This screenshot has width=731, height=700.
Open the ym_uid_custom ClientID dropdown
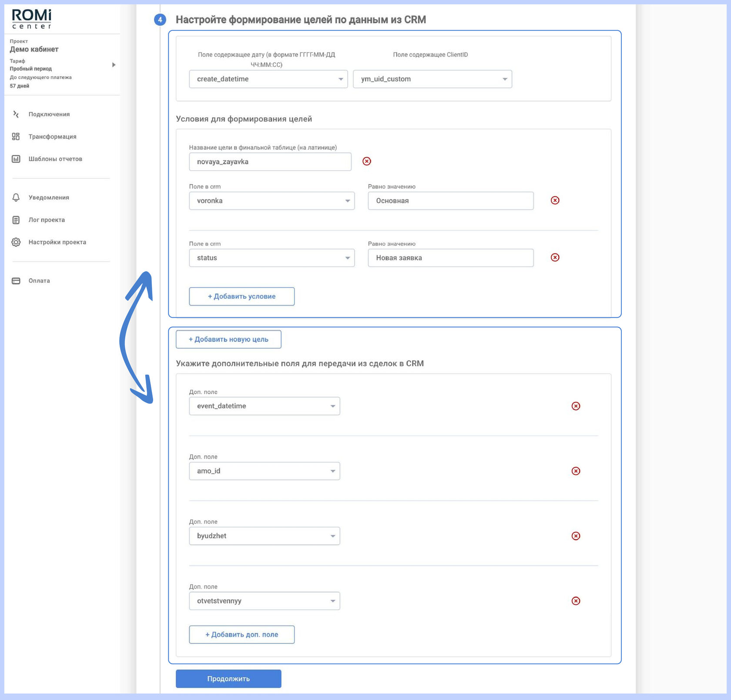click(433, 79)
